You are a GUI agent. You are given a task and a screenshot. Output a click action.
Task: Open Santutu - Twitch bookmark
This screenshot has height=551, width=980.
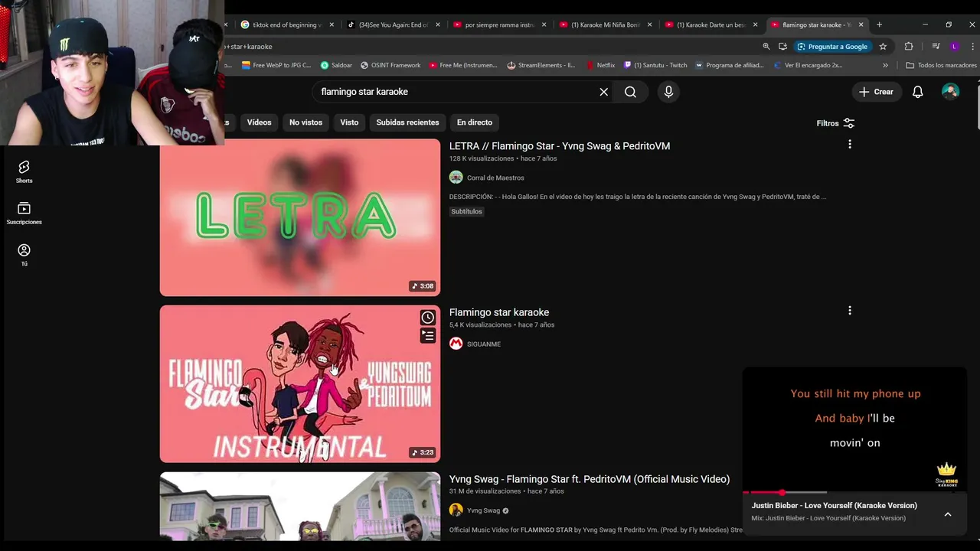tap(655, 66)
